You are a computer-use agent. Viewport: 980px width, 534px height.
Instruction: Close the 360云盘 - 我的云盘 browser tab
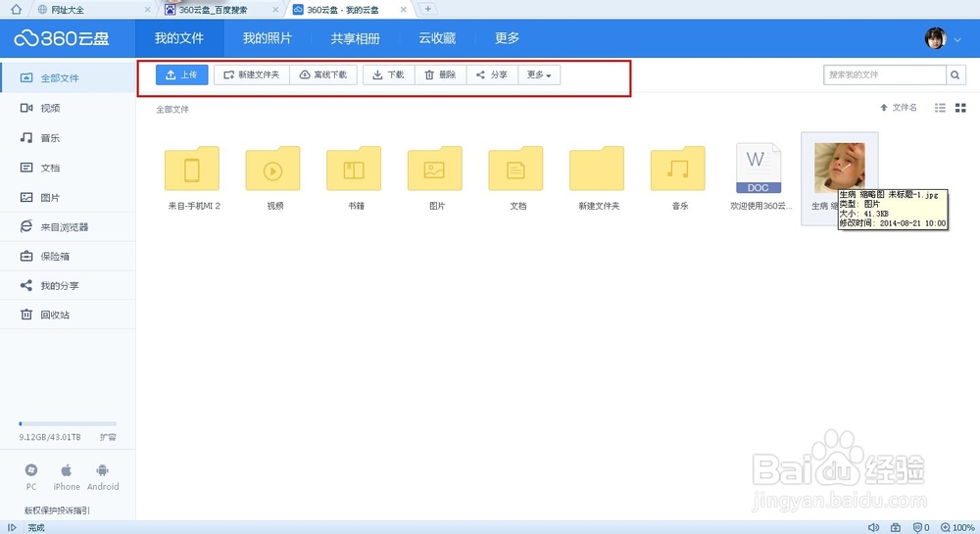point(403,10)
